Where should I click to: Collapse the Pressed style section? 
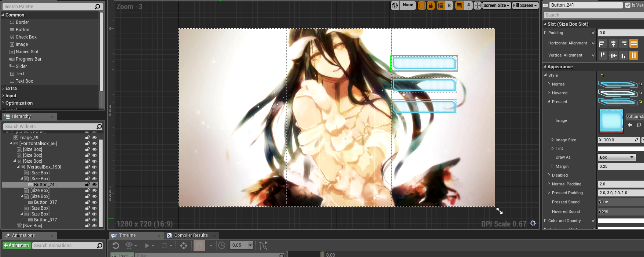point(549,102)
